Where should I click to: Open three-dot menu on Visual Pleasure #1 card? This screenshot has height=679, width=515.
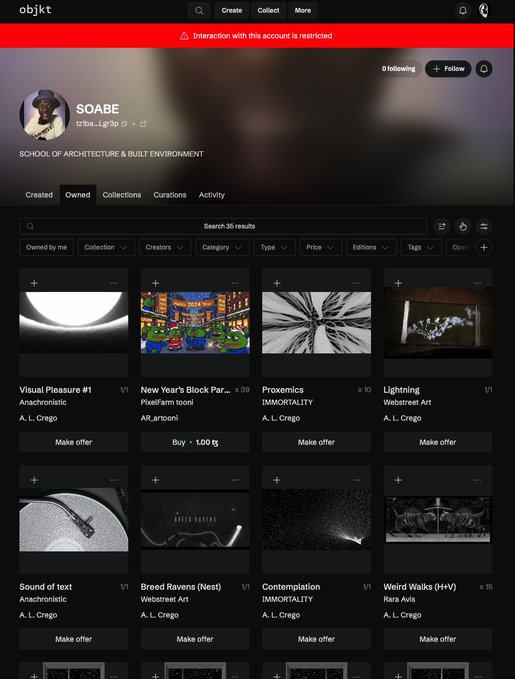(x=113, y=283)
